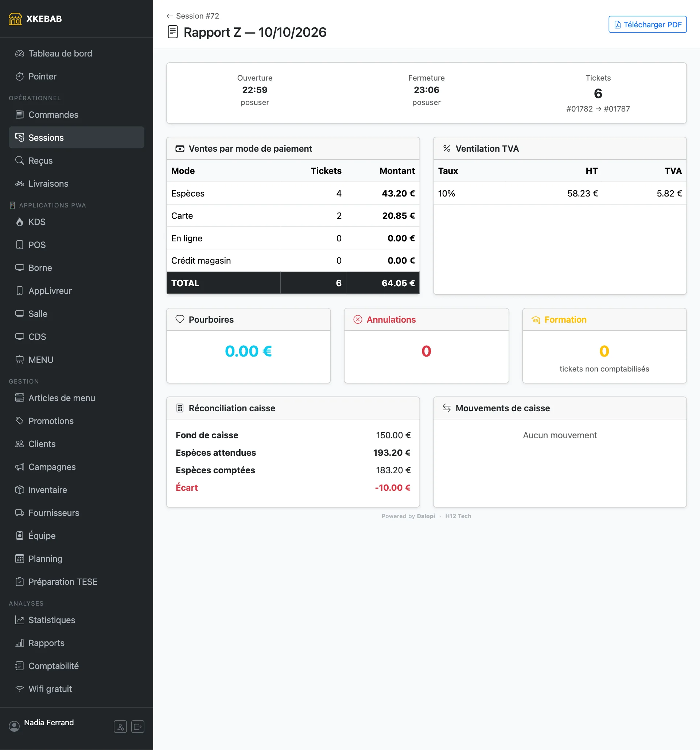
Task: Open Comptabilité in the sidebar
Action: (77, 666)
